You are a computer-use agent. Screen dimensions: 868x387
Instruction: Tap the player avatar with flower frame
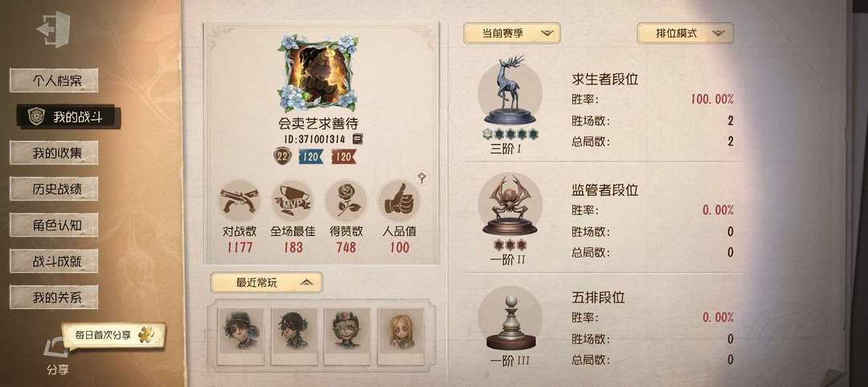click(x=317, y=73)
